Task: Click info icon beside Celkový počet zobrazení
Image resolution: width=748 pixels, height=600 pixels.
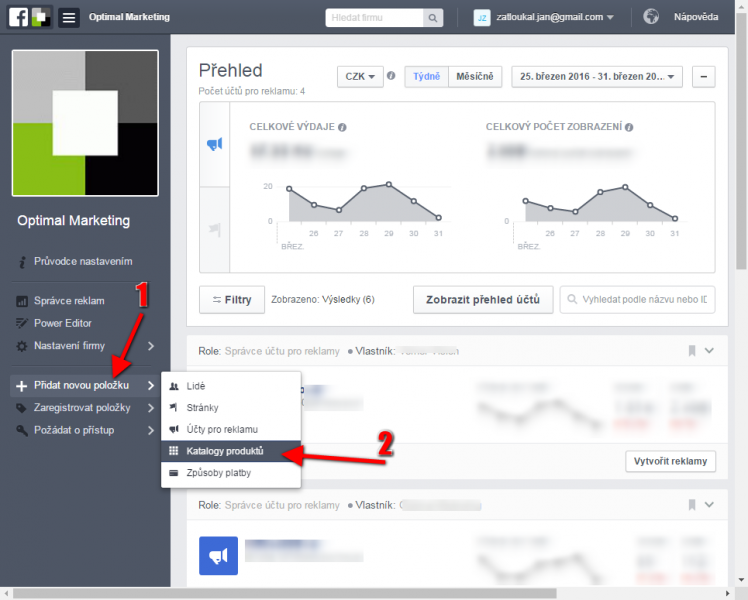Action: click(629, 127)
